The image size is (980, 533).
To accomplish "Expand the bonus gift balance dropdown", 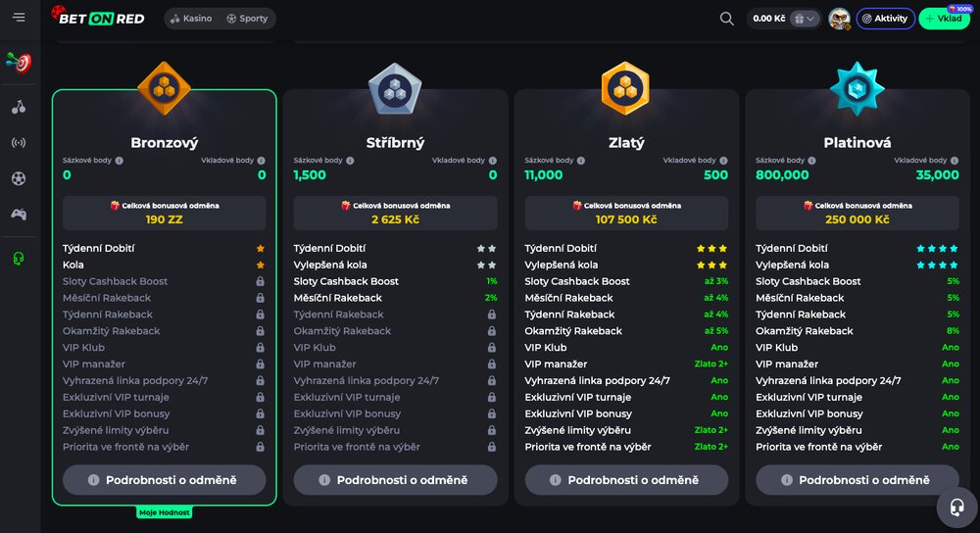I will [805, 19].
